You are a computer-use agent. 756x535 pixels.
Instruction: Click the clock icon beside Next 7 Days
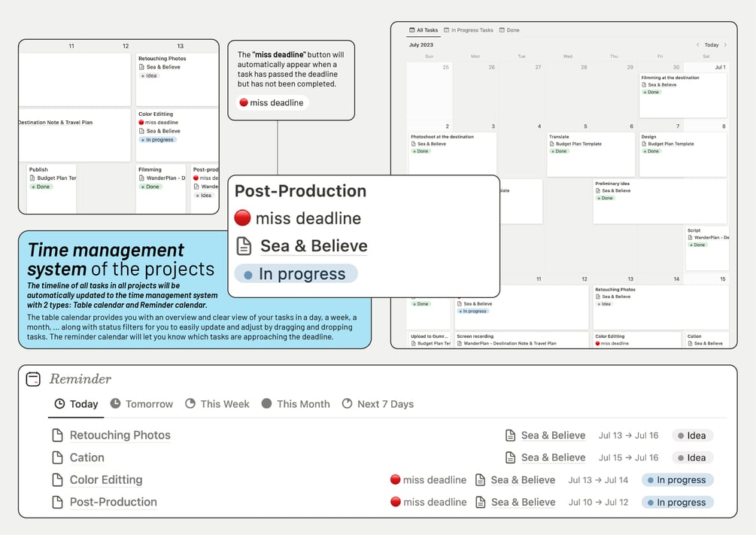[347, 403]
